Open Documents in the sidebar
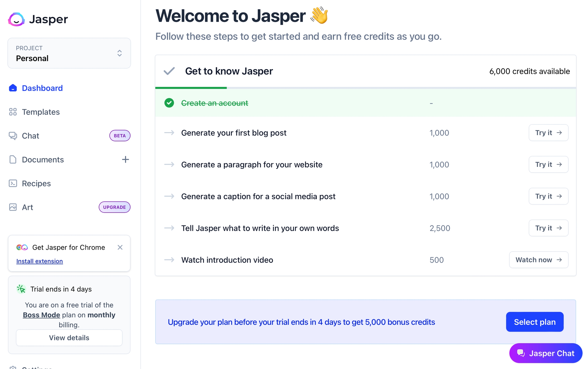The width and height of the screenshot is (588, 369). click(43, 159)
